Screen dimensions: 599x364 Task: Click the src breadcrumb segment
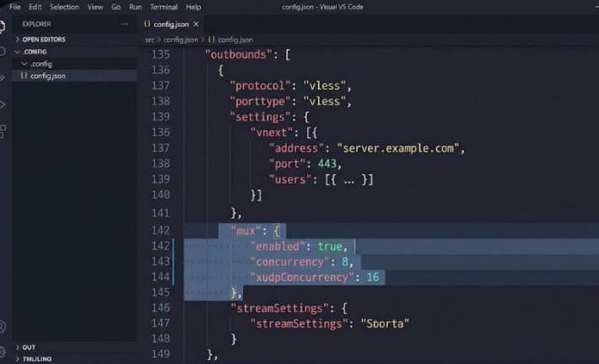pyautogui.click(x=149, y=40)
